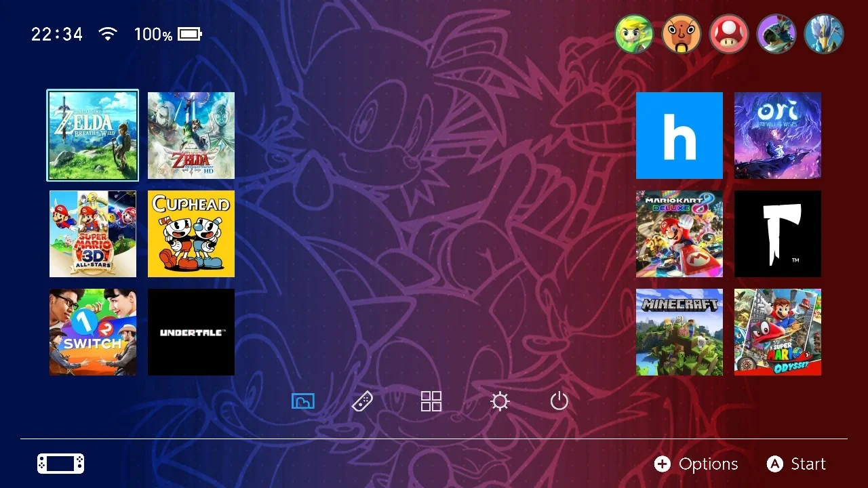Select the 1-2-Switch game tile
The height and width of the screenshot is (488, 868).
coord(93,332)
